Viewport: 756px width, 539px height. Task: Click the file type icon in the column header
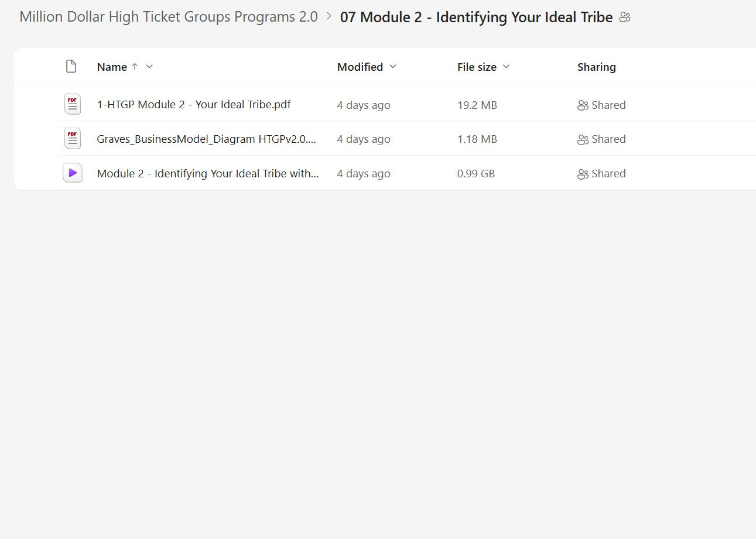[x=71, y=67]
